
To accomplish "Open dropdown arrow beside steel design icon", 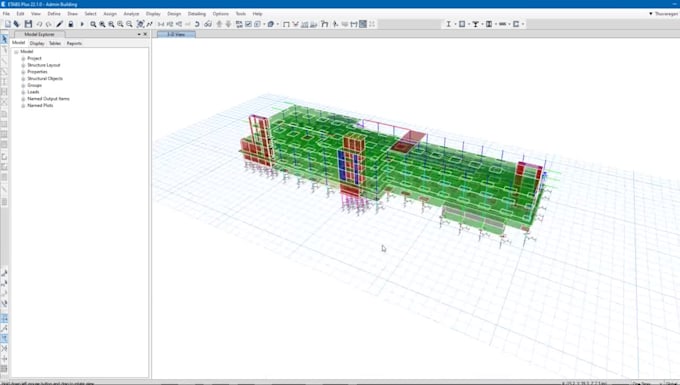I will click(455, 24).
